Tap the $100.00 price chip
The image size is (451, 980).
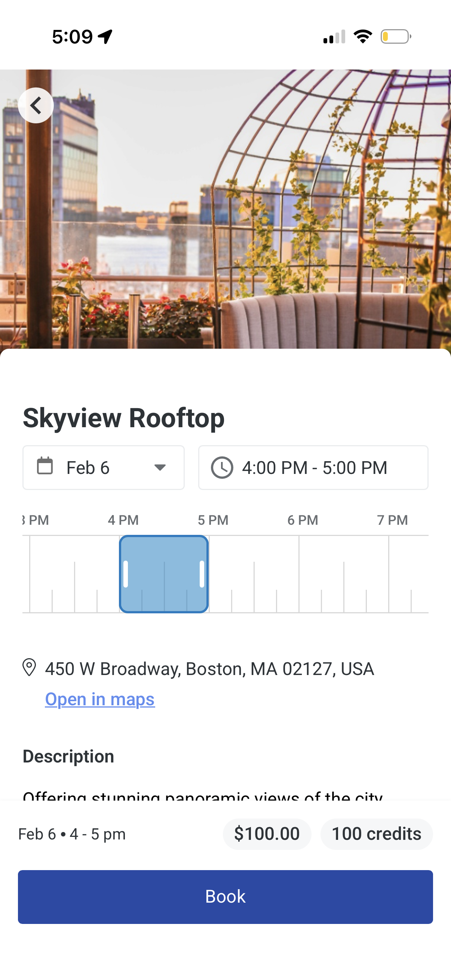[x=267, y=834]
